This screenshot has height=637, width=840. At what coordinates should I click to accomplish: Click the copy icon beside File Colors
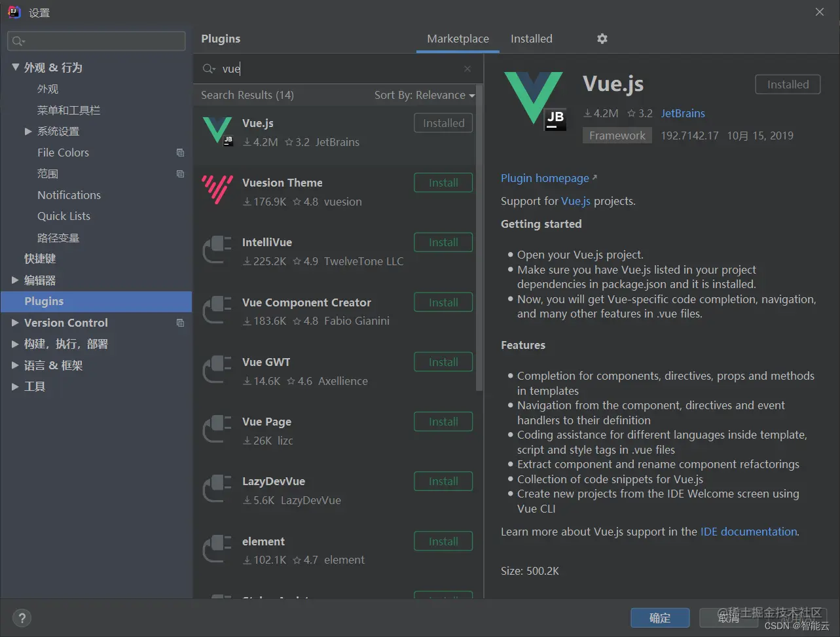click(181, 153)
